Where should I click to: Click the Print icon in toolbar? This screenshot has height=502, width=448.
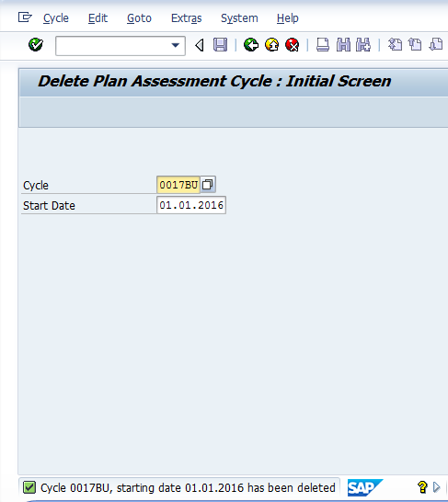(x=323, y=45)
